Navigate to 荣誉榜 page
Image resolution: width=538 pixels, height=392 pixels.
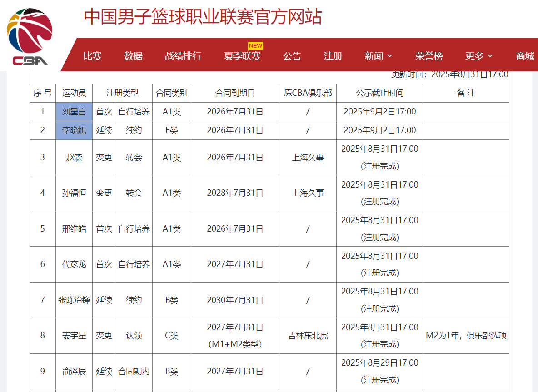[429, 56]
